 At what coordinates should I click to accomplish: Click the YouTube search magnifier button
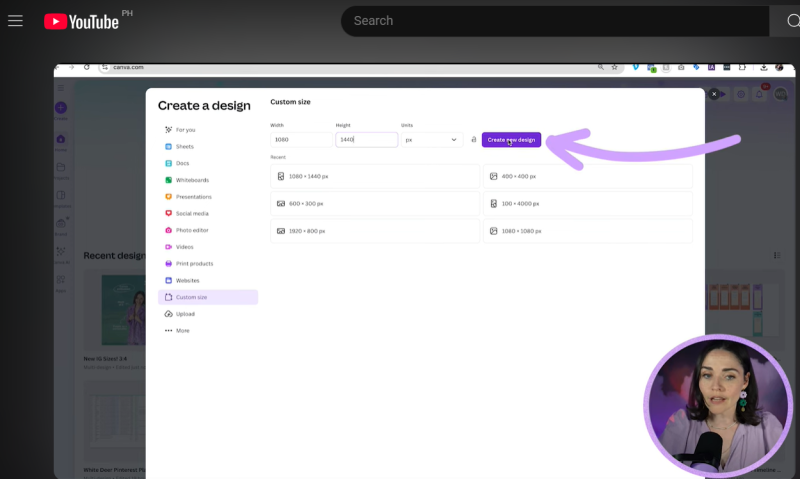792,21
